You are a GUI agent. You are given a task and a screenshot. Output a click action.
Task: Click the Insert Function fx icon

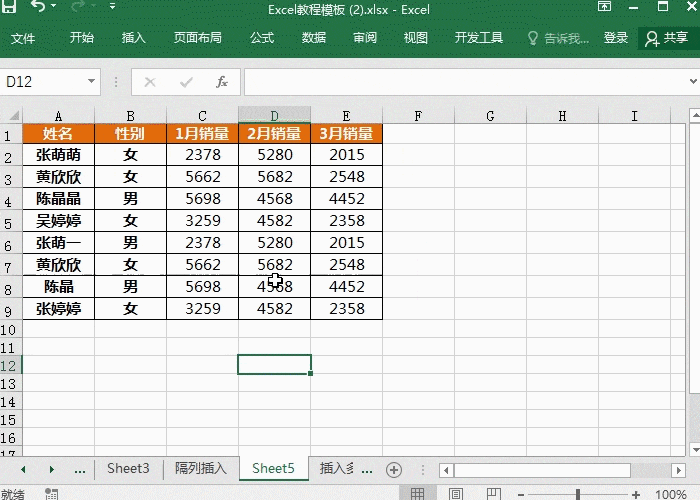pos(221,82)
